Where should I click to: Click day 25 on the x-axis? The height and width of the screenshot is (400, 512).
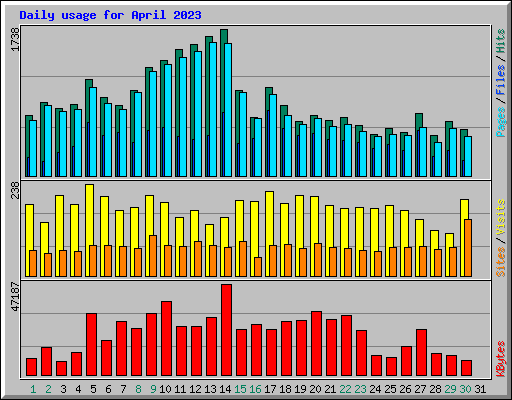tap(390, 389)
